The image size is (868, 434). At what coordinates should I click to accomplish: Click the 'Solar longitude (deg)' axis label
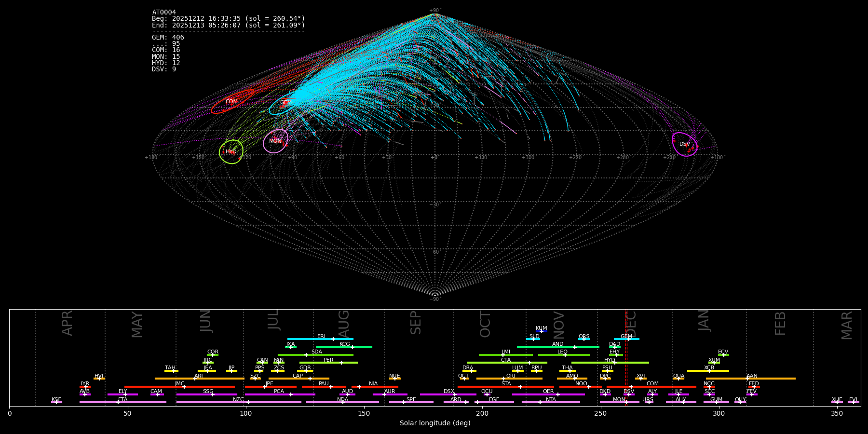(x=435, y=423)
